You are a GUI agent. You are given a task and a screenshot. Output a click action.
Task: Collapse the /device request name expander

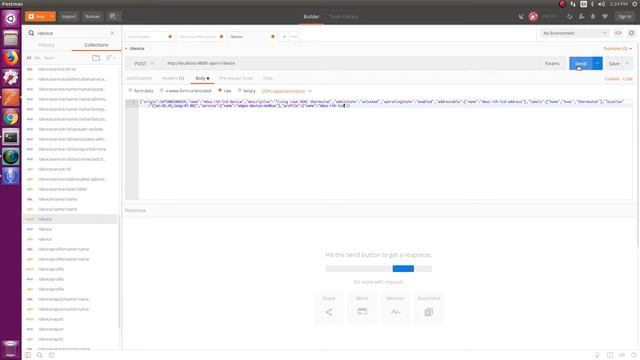(x=126, y=49)
